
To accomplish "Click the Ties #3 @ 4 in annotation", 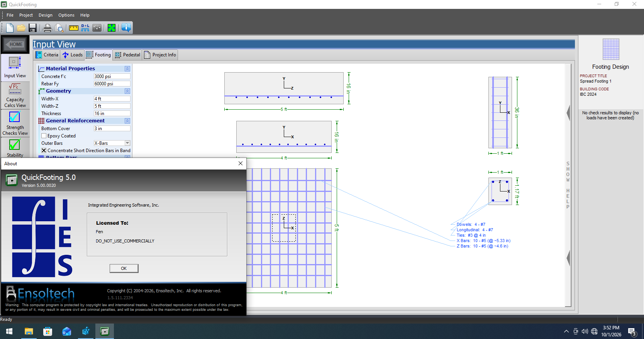I will click(471, 235).
